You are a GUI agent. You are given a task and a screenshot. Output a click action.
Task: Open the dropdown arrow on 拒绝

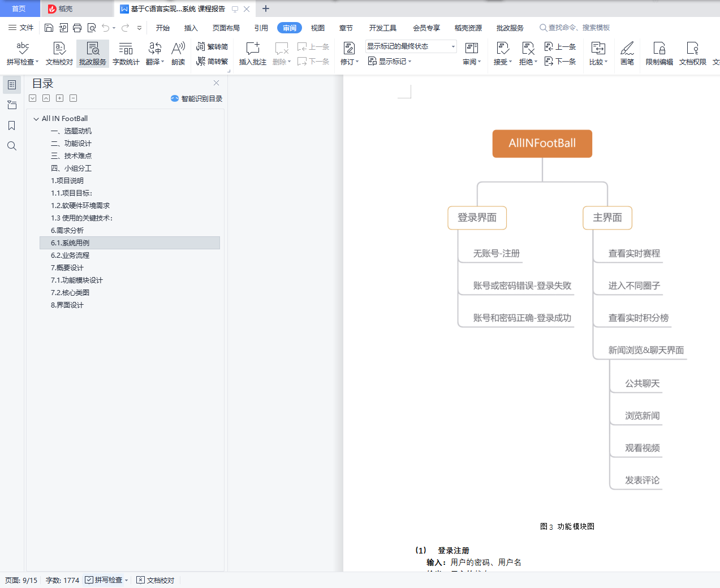pyautogui.click(x=536, y=62)
